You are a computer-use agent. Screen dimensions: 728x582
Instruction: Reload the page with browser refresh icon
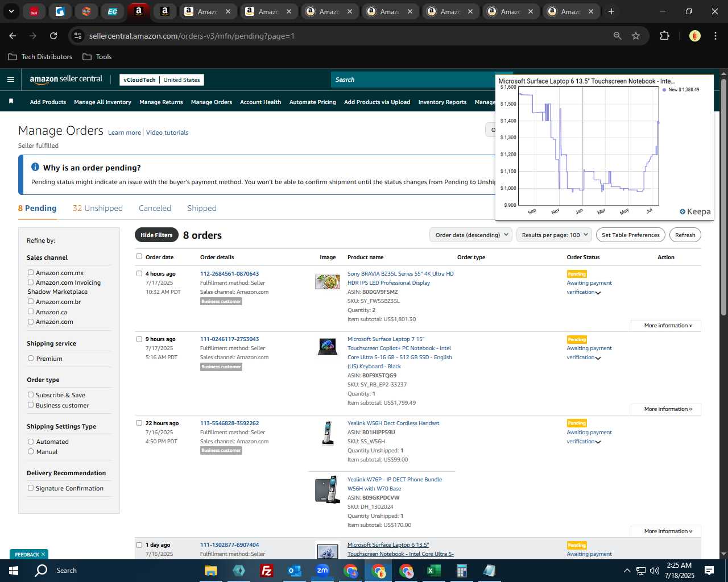point(53,36)
